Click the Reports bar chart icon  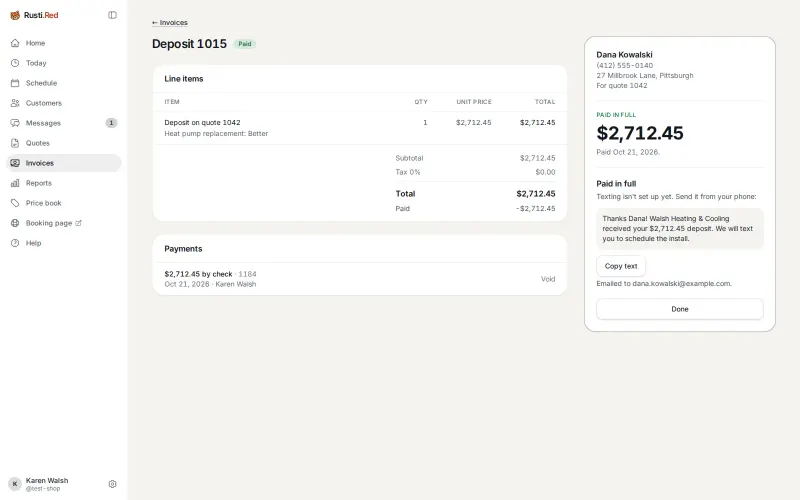(15, 183)
